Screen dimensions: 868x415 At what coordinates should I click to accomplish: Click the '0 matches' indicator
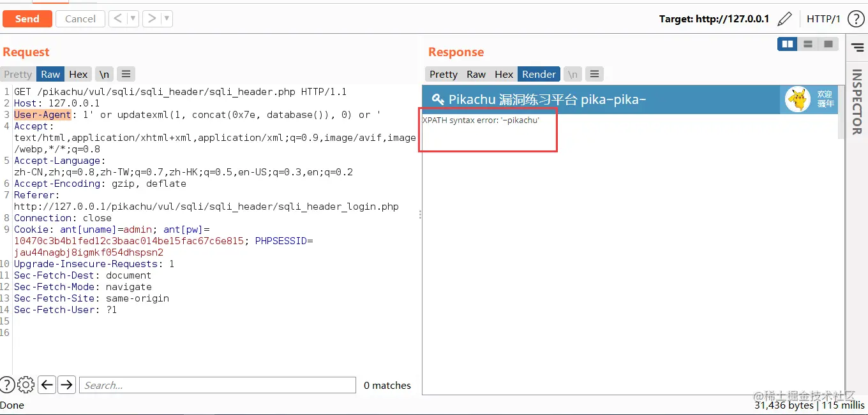coord(387,385)
